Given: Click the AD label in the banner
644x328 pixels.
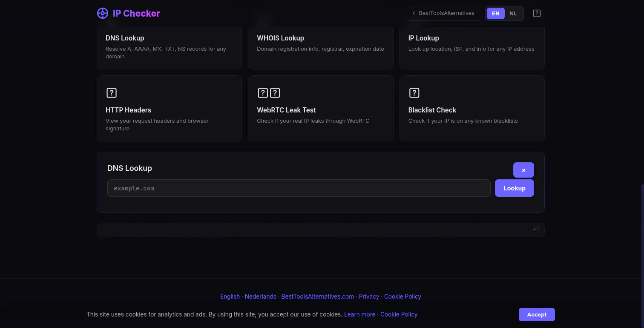Looking at the screenshot, I should click(x=536, y=229).
